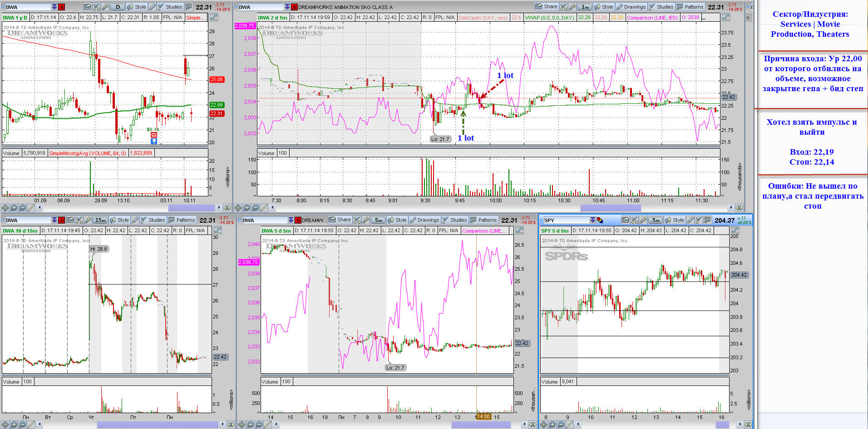The image size is (868, 429).
Task: Open Studies menu on DWA 15m chart
Action: tap(153, 220)
